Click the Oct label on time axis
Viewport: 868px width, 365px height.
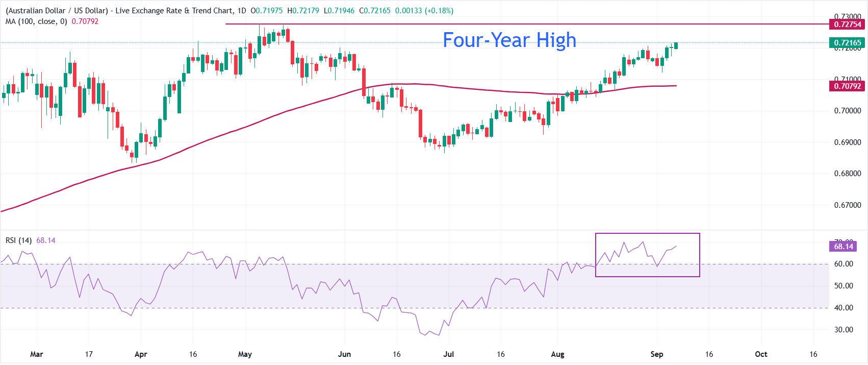point(761,354)
